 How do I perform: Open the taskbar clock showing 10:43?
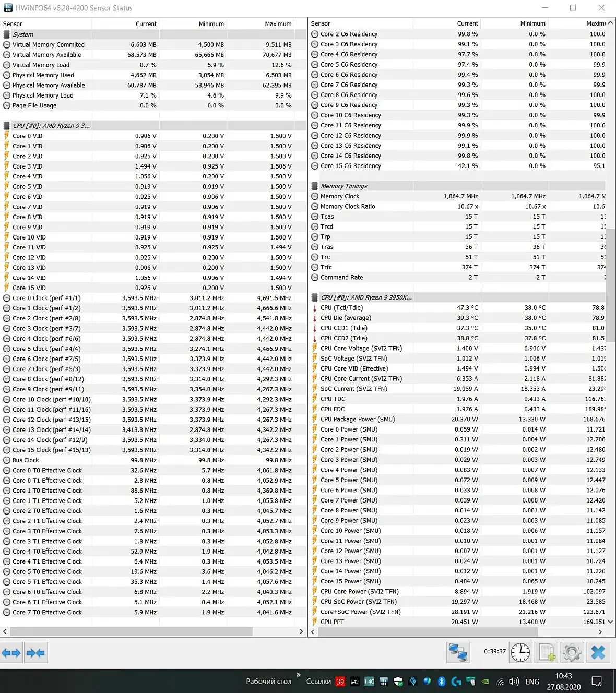point(564,681)
